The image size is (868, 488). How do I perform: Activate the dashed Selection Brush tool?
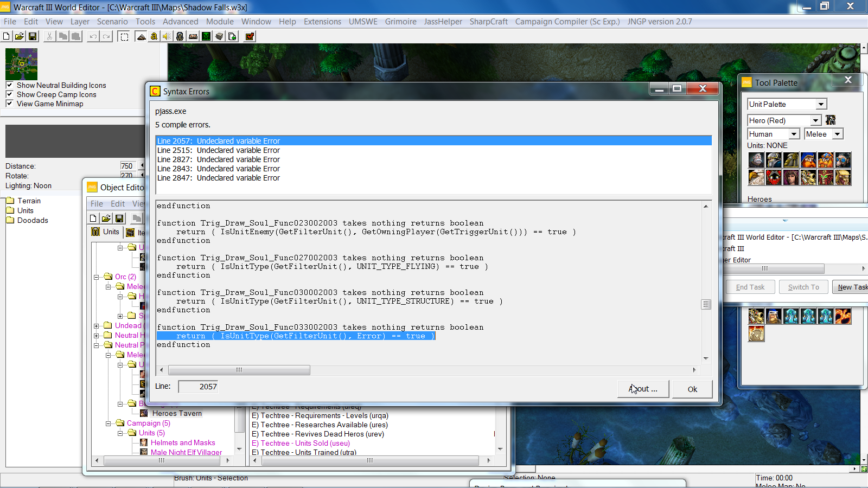pos(124,36)
